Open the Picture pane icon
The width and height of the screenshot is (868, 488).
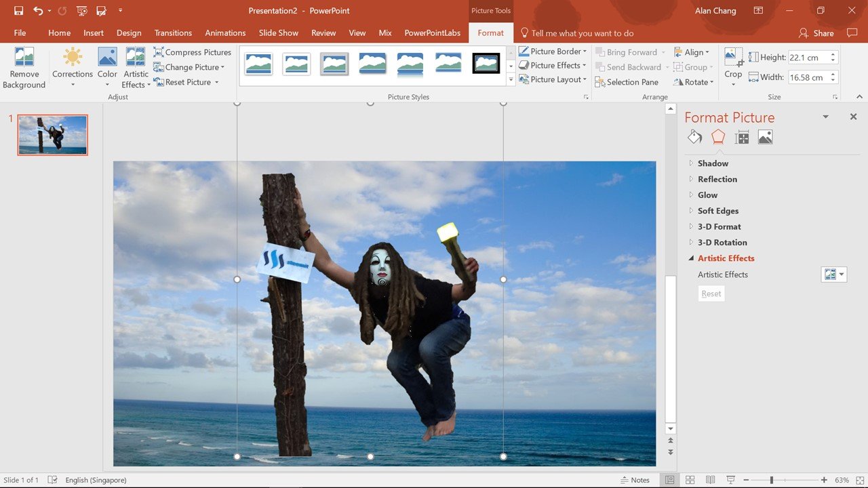click(x=765, y=138)
